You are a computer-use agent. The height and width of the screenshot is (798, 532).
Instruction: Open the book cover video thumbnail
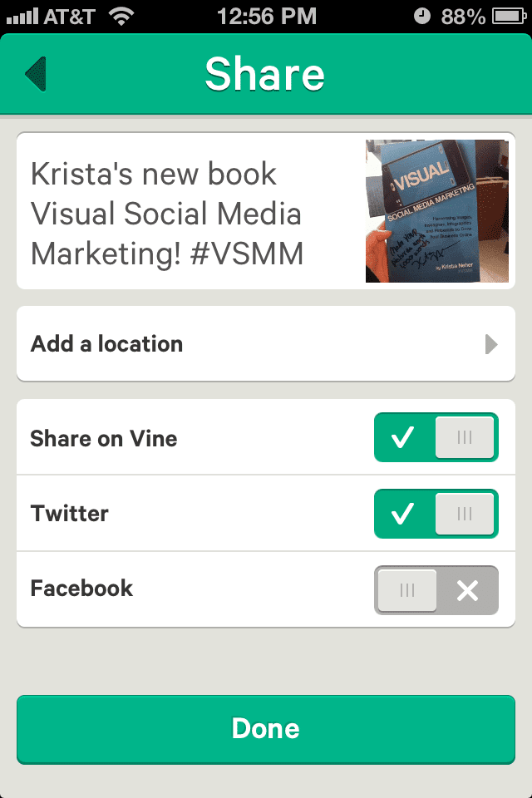click(437, 211)
